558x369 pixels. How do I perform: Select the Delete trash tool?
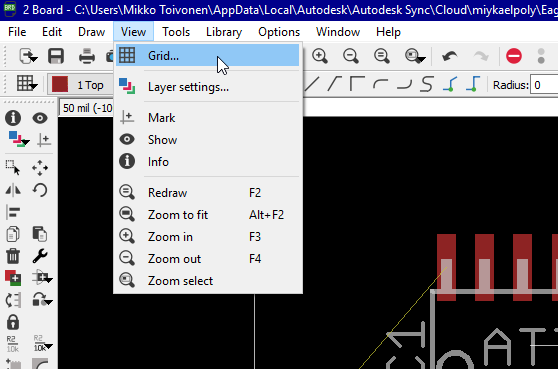click(13, 256)
